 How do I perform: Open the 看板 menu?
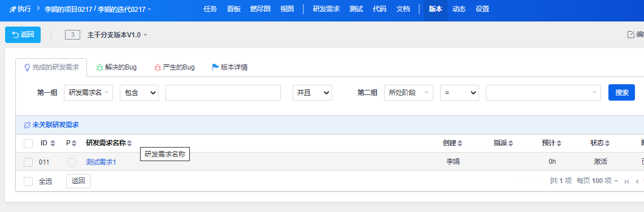click(x=234, y=9)
